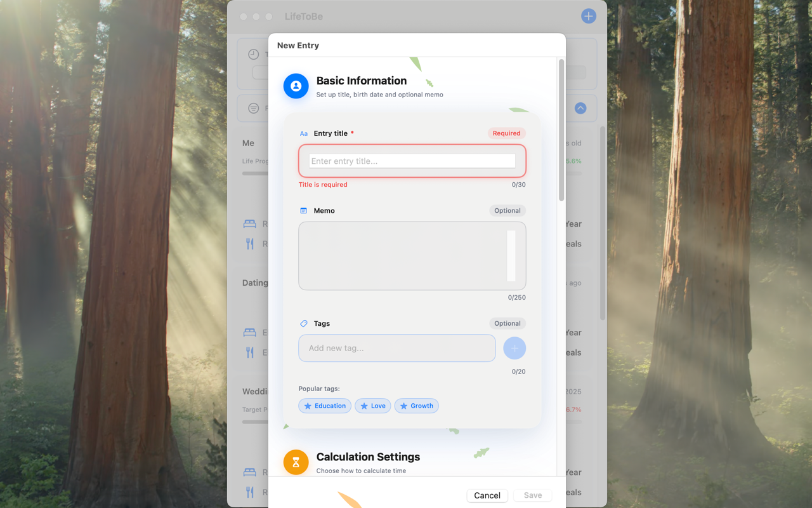This screenshot has width=812, height=508.
Task: Click the Optional badge beside Tags
Action: click(x=507, y=324)
